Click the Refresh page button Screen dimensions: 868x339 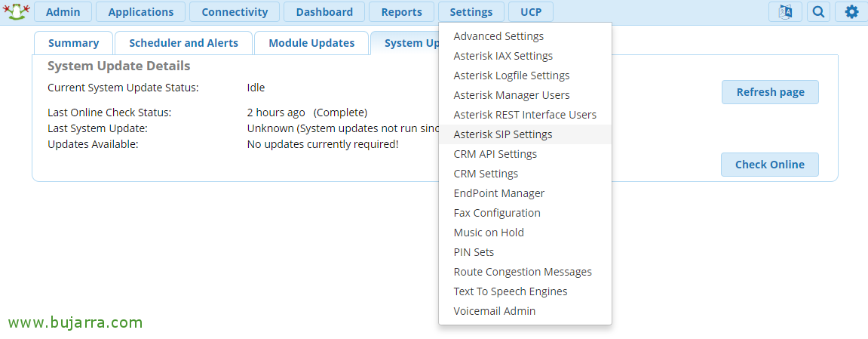(770, 92)
